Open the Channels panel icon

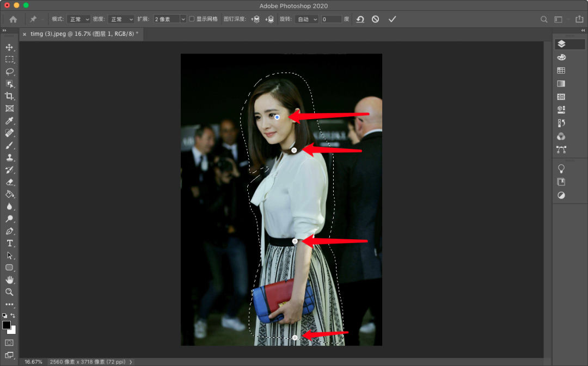pos(561,137)
